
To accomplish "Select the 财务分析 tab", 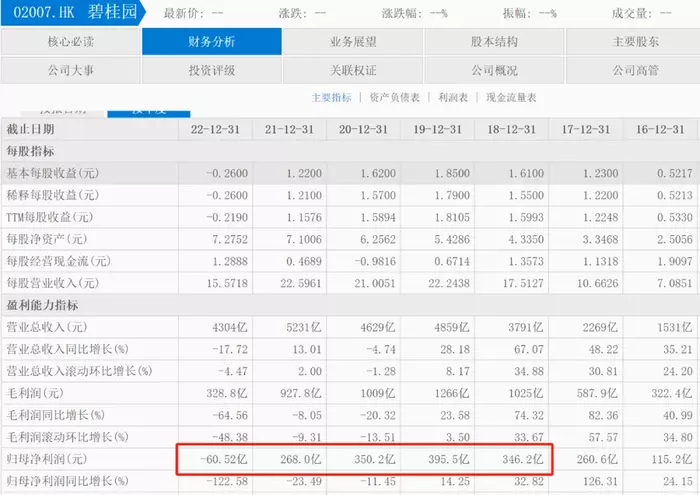I will click(x=211, y=42).
